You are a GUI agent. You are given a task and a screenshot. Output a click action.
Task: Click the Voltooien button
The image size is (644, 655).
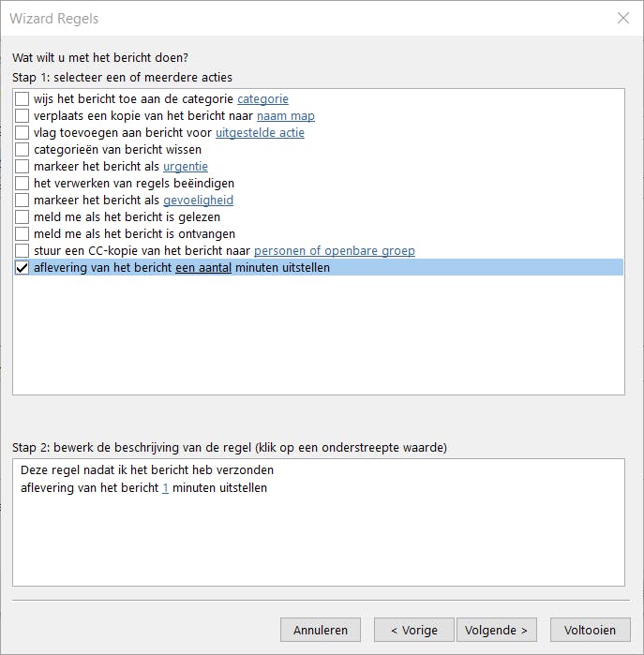click(590, 631)
